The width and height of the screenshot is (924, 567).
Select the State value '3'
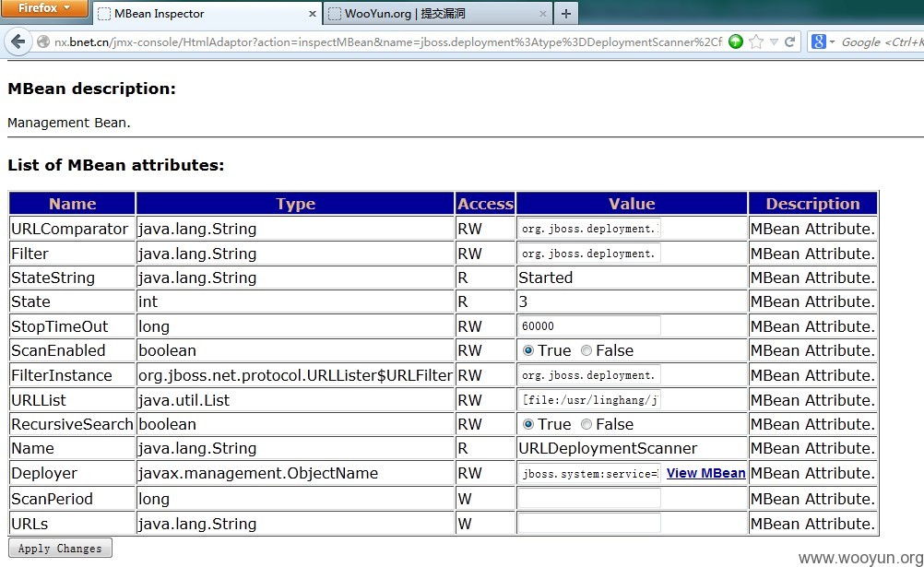tap(523, 301)
